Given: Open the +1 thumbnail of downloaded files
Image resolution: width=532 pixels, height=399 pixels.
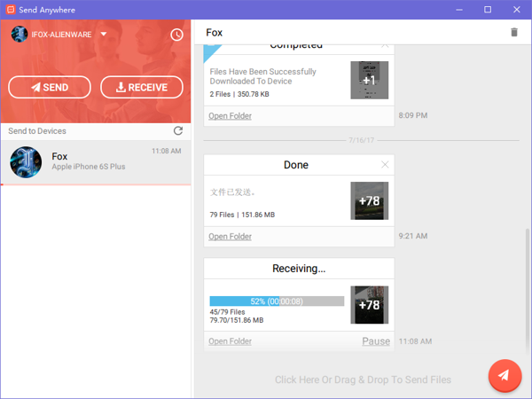Looking at the screenshot, I should coord(370,80).
